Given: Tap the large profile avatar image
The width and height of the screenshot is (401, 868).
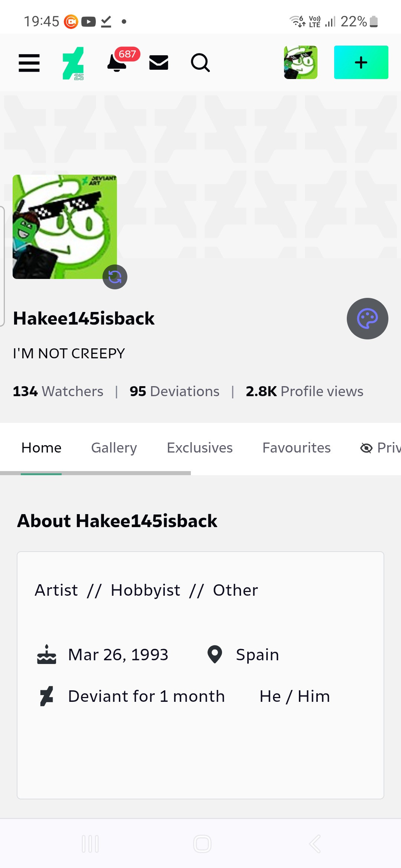Looking at the screenshot, I should pos(65,227).
